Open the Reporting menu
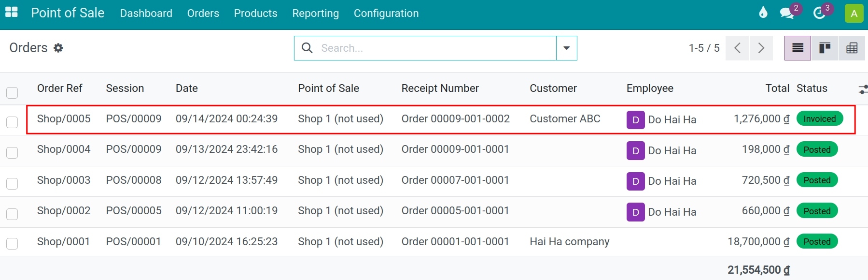This screenshot has height=280, width=868. click(316, 13)
